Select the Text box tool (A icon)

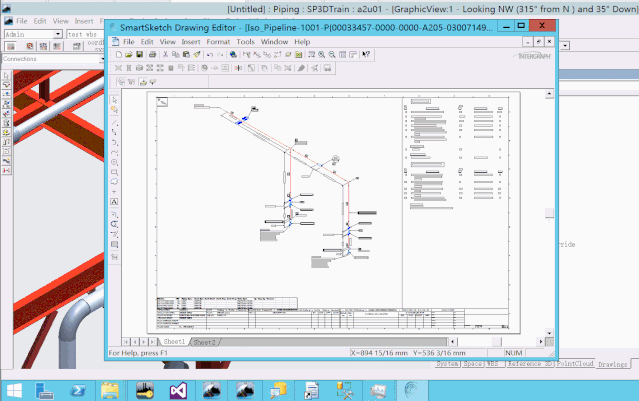pos(115,201)
